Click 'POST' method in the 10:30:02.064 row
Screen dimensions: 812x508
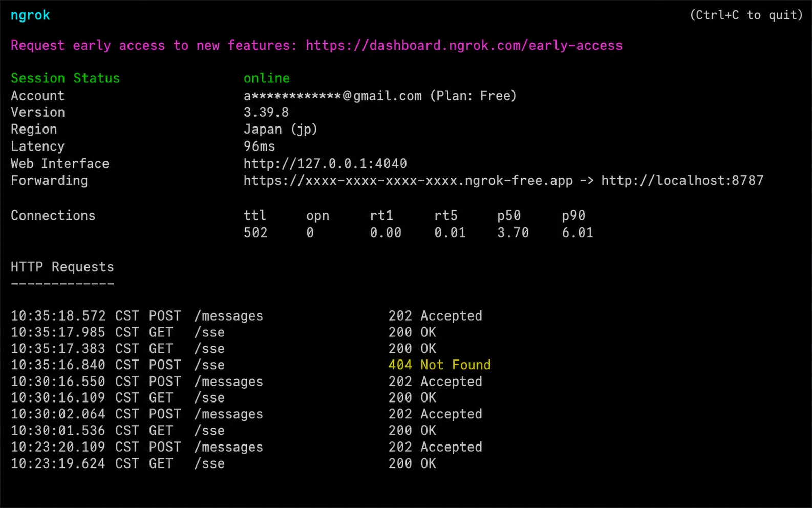[165, 414]
